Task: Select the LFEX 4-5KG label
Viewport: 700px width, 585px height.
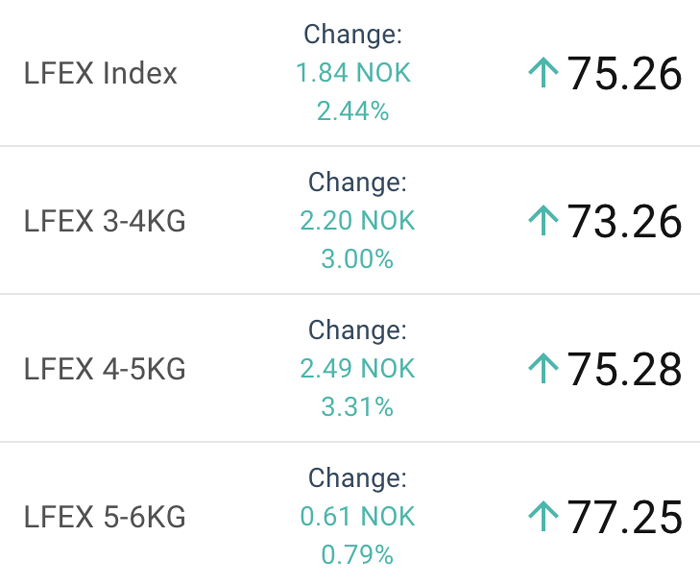Action: coord(104,369)
